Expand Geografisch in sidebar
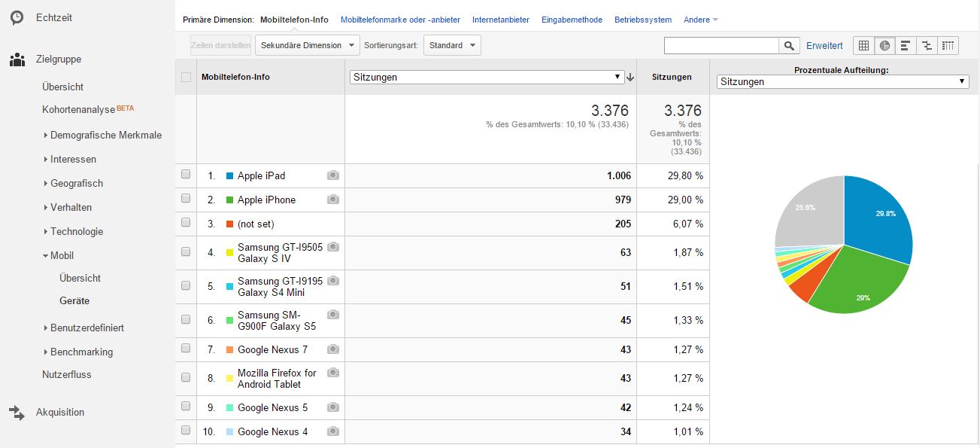Image resolution: width=980 pixels, height=448 pixels. point(73,183)
